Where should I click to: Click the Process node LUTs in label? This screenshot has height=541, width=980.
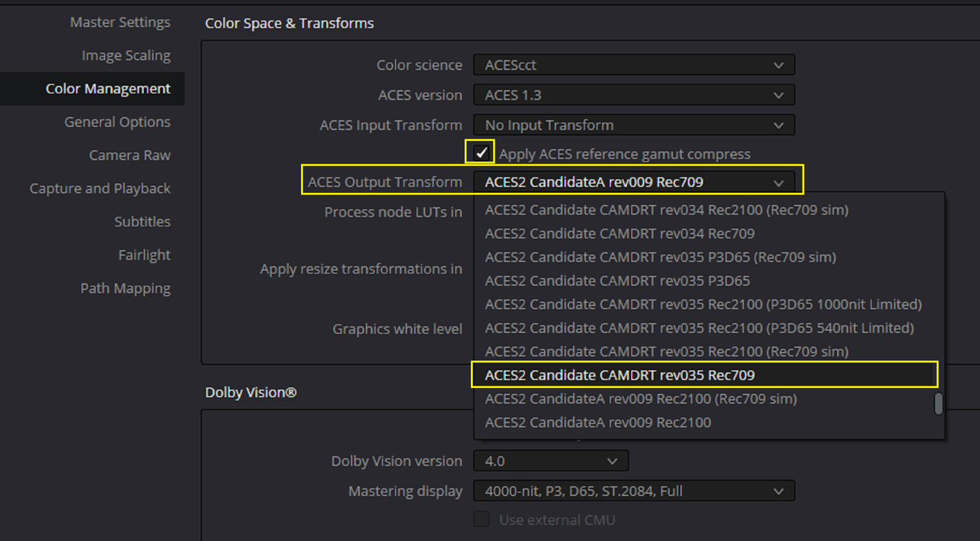click(x=394, y=212)
